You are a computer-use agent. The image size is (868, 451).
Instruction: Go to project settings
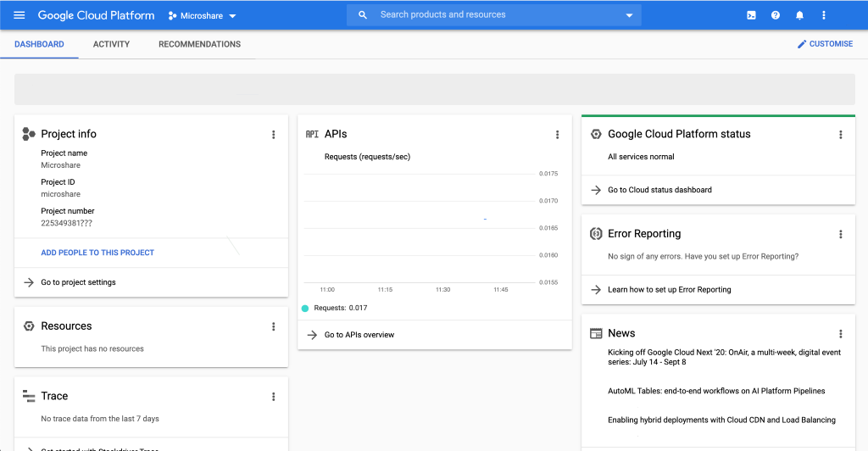coord(78,282)
